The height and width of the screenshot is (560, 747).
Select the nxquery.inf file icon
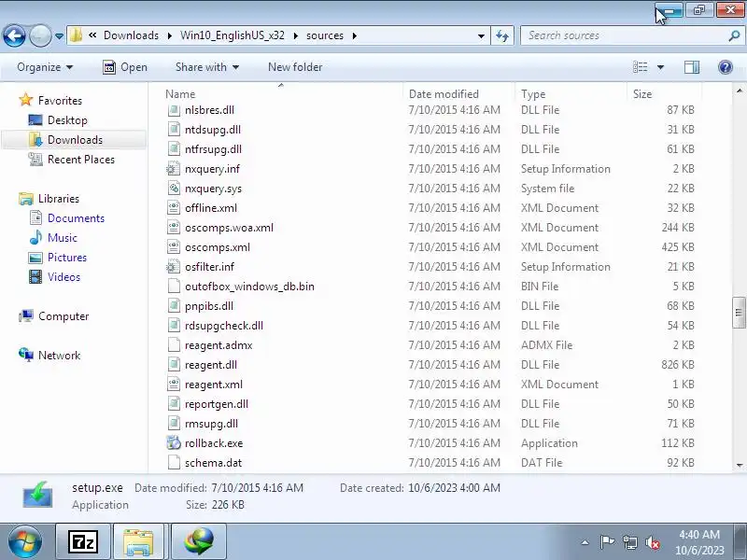tap(174, 169)
